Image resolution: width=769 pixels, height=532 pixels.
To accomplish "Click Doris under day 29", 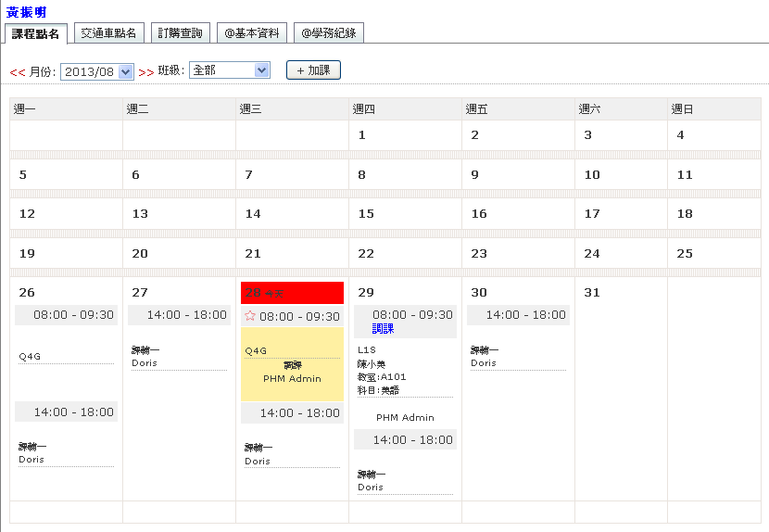I will tap(371, 488).
